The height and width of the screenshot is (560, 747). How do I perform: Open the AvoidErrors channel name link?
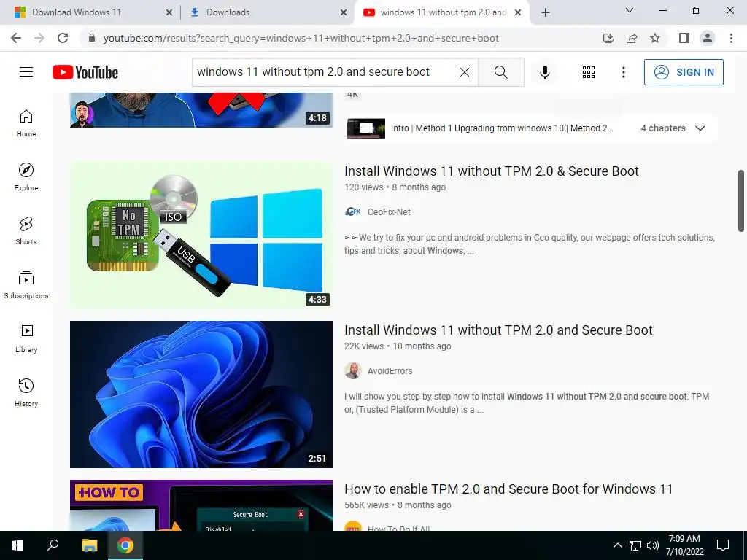tap(390, 371)
